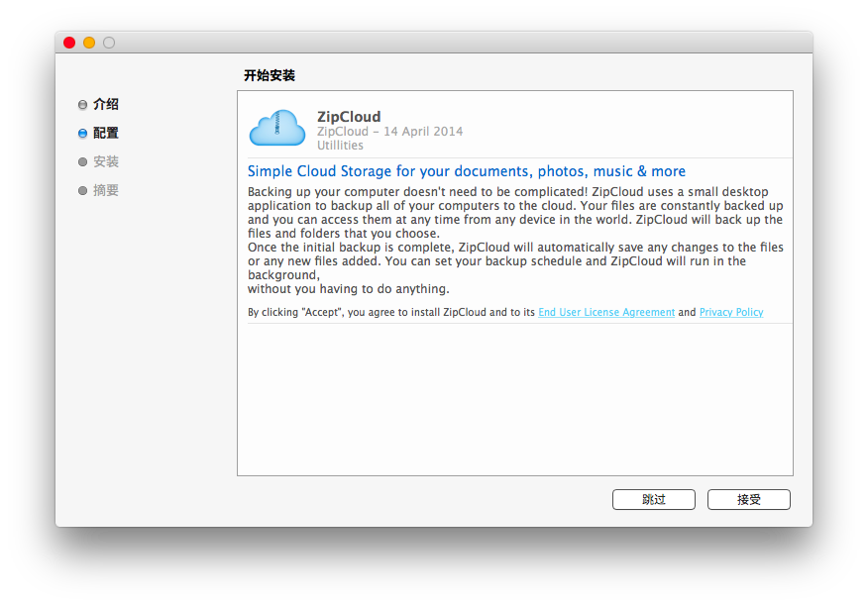This screenshot has width=868, height=606.
Task: Click the blue bullet beside 配置
Action: click(x=83, y=134)
